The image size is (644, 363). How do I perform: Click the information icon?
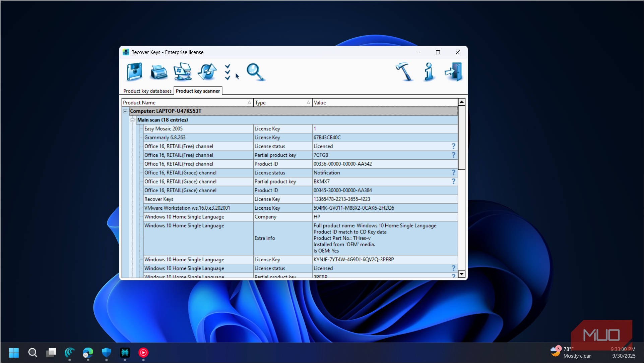tap(429, 72)
